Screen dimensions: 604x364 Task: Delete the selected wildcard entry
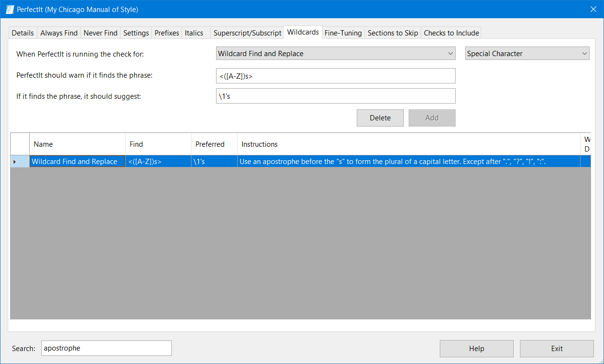pyautogui.click(x=380, y=118)
